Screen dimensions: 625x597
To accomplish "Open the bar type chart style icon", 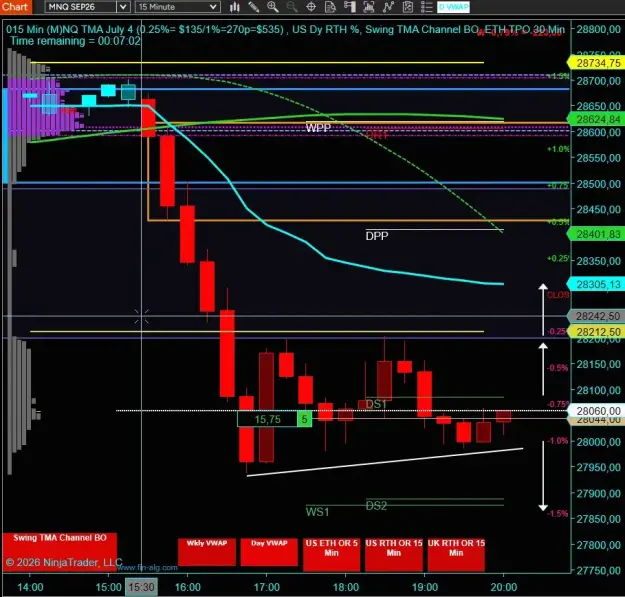I will pos(234,7).
